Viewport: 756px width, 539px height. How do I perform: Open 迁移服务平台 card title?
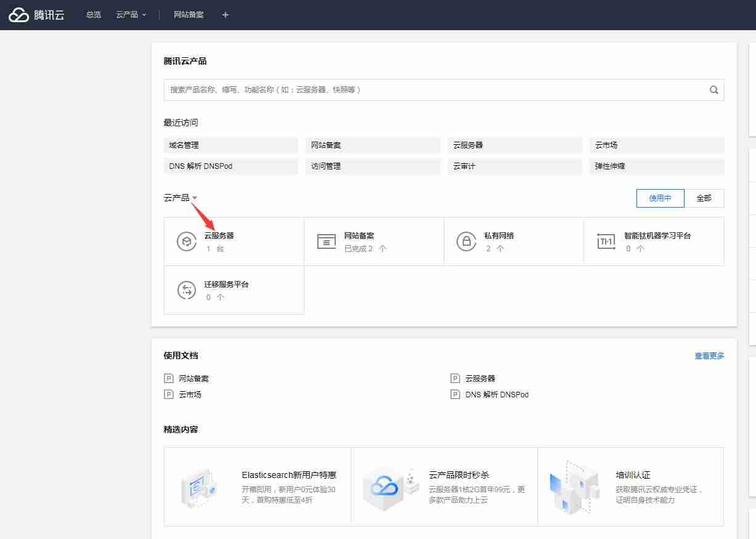226,284
